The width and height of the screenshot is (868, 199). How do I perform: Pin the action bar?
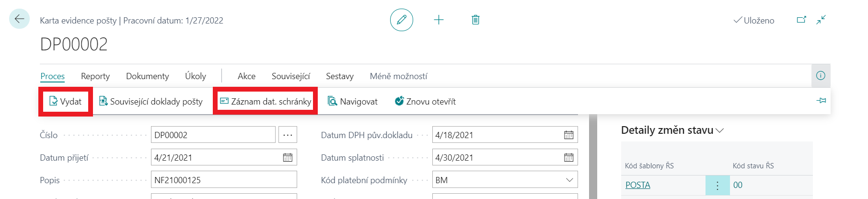pyautogui.click(x=821, y=101)
